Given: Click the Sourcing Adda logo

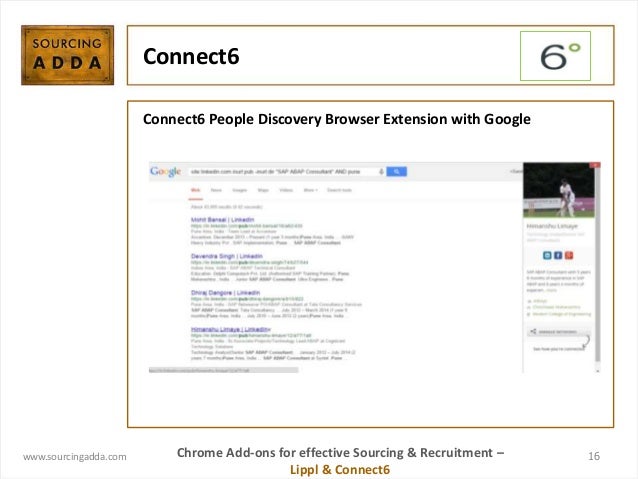Looking at the screenshot, I should click(68, 55).
